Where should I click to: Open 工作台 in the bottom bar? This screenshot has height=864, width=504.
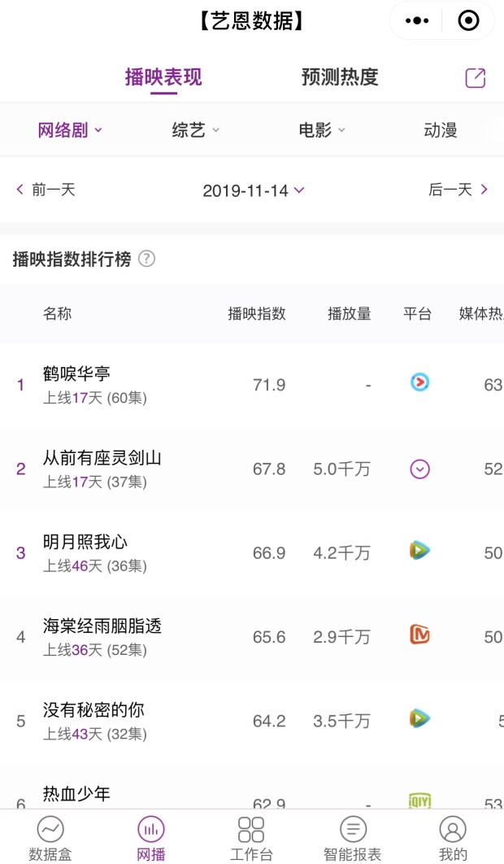click(251, 838)
